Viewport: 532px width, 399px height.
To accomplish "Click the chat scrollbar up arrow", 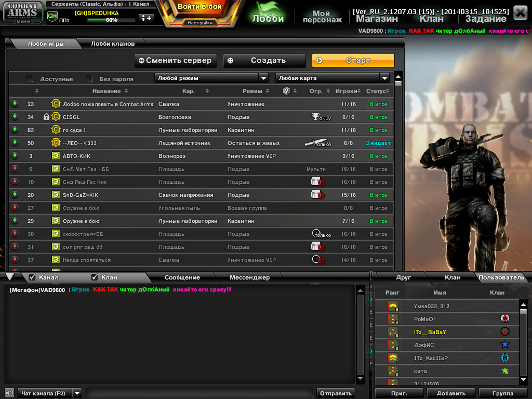I will pyautogui.click(x=361, y=291).
